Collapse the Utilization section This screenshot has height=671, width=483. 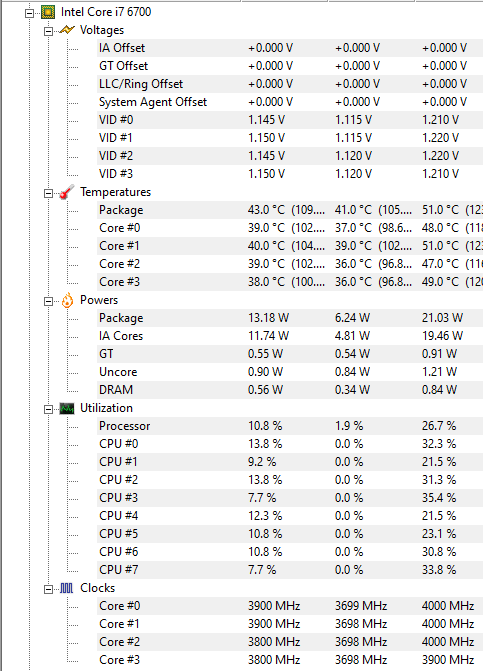(48, 410)
